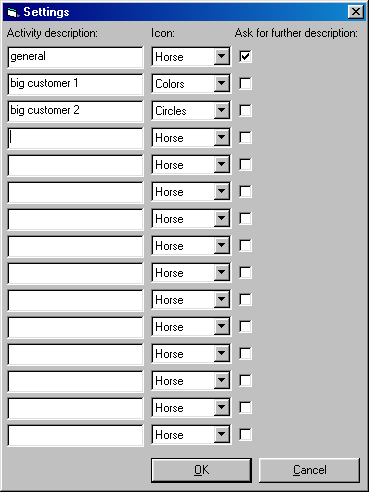This screenshot has height=492, width=369.
Task: Focus the 'big customer 1' text field
Action: coord(75,84)
